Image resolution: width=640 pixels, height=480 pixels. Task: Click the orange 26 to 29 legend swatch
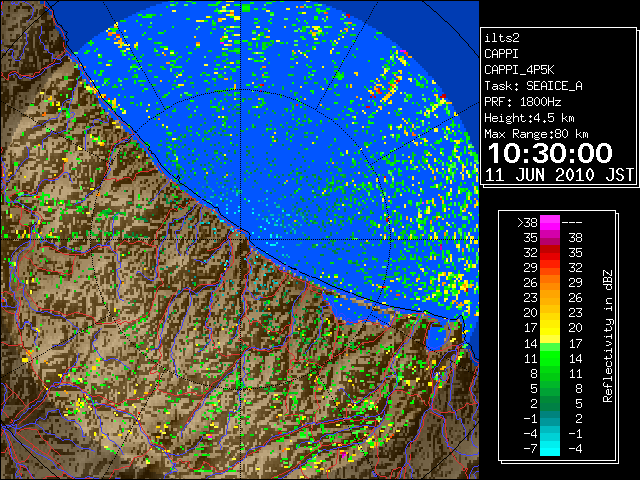(550, 282)
